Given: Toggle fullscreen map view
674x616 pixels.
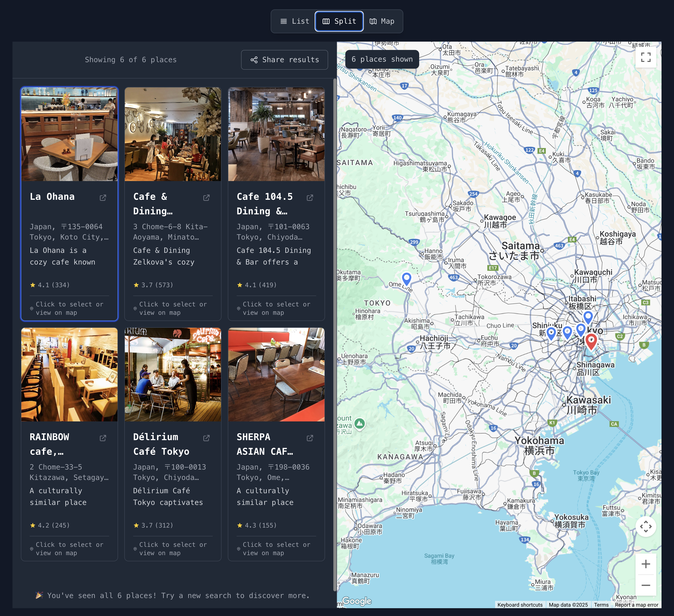Looking at the screenshot, I should pyautogui.click(x=646, y=57).
